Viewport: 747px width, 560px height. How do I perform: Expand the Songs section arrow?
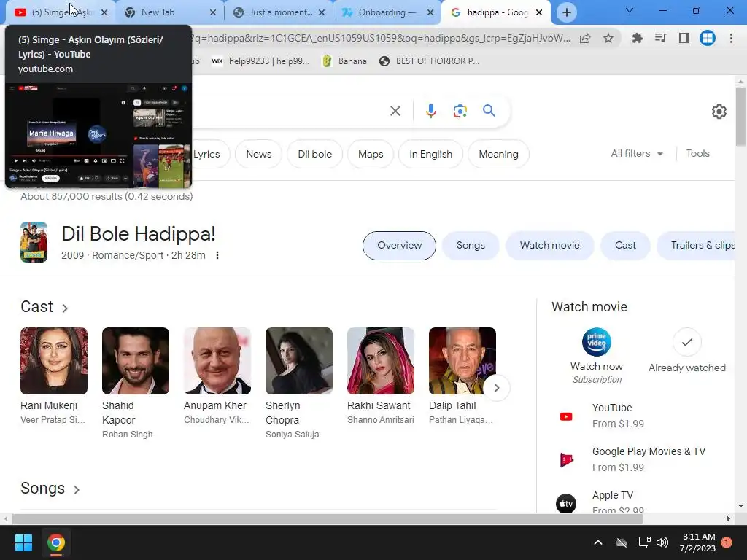[76, 489]
